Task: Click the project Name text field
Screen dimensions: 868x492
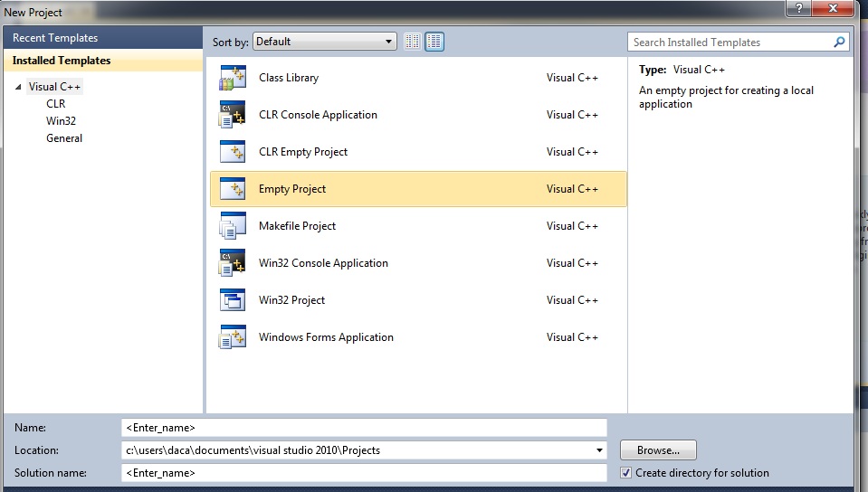Action: coord(364,427)
